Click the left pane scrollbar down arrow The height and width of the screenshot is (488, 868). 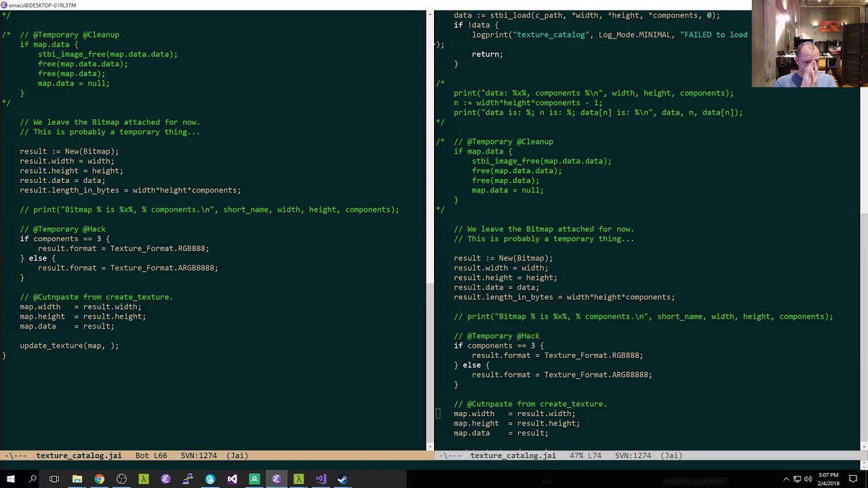click(x=429, y=447)
